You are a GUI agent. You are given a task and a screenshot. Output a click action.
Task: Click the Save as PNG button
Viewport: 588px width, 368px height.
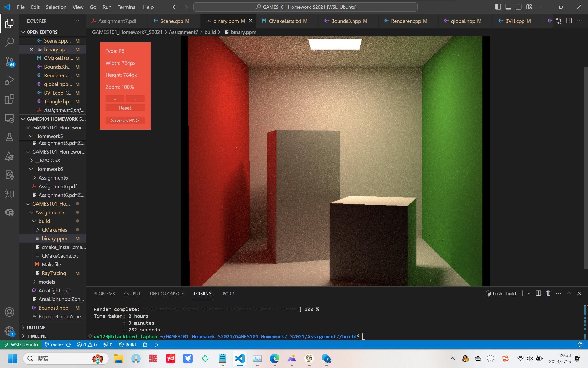(x=125, y=120)
